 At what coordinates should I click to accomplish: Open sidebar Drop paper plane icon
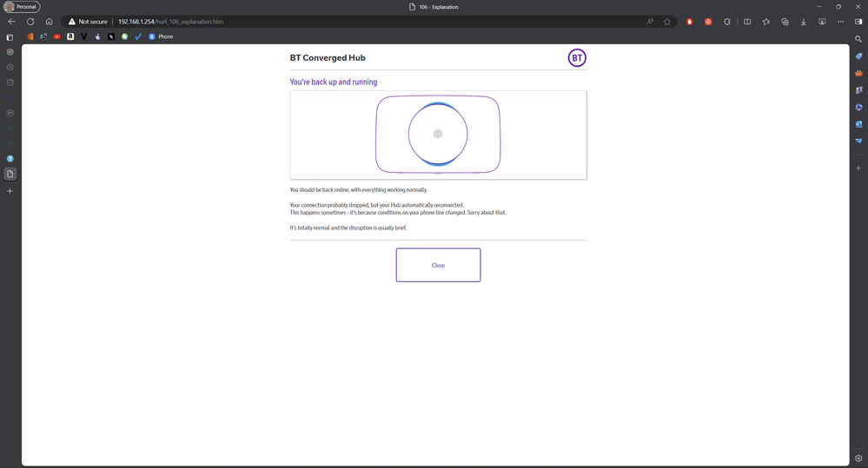[858, 141]
